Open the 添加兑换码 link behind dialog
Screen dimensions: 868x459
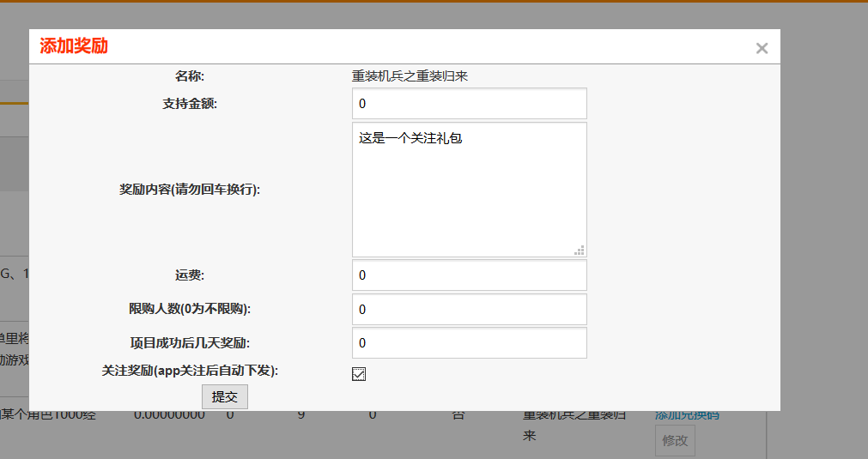point(687,414)
